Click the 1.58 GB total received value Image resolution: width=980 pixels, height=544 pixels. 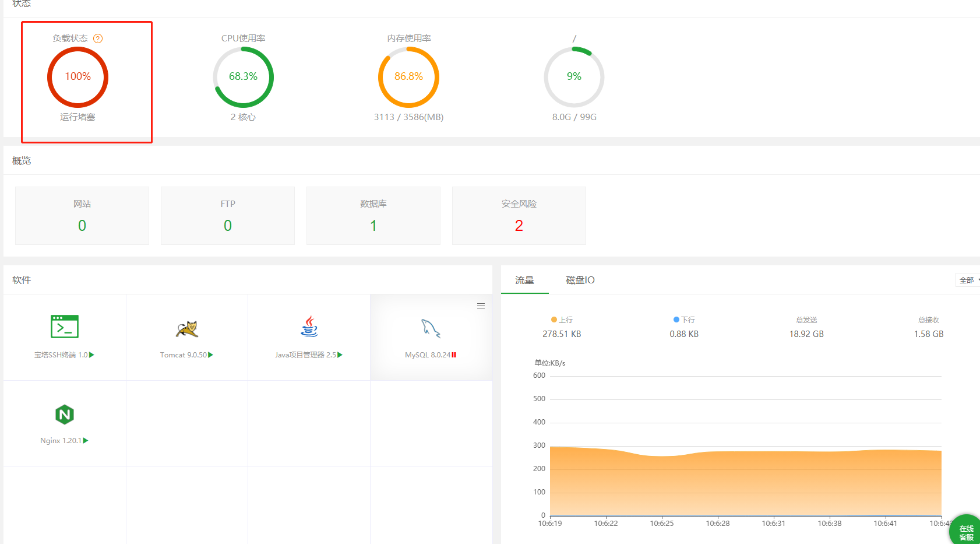point(929,334)
